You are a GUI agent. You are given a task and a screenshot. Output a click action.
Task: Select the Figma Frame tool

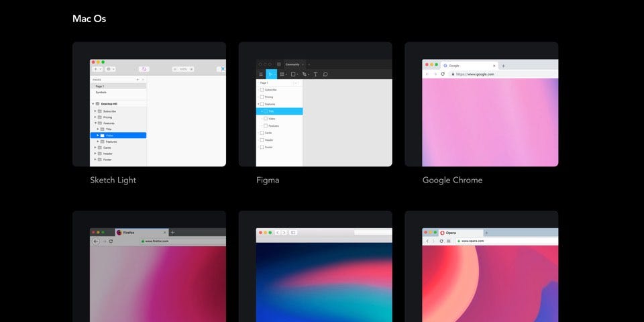[x=283, y=74]
